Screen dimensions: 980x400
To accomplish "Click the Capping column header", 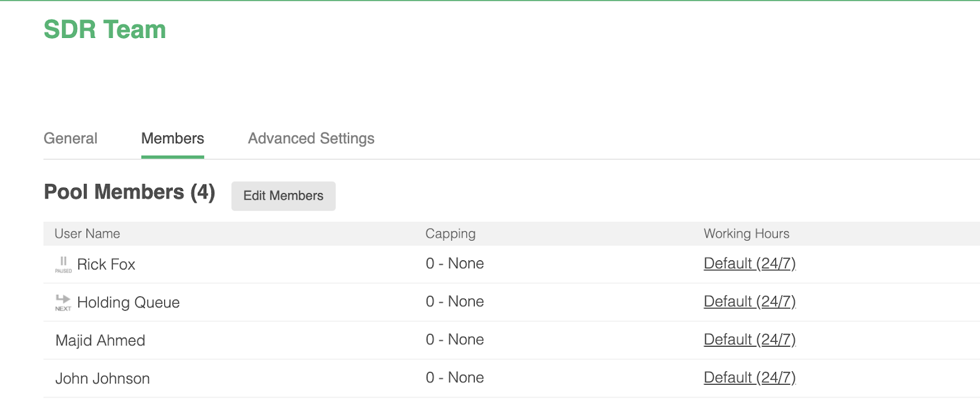I will tap(450, 233).
